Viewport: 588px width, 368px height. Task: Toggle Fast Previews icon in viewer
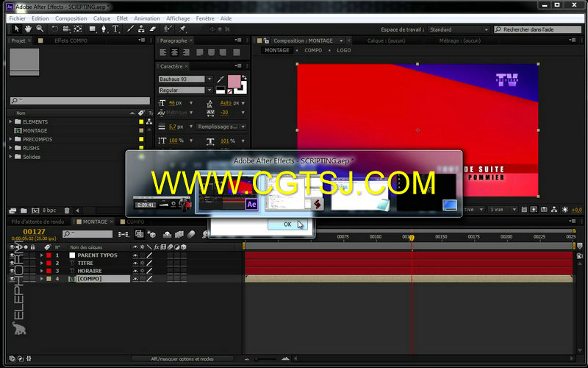pyautogui.click(x=534, y=210)
